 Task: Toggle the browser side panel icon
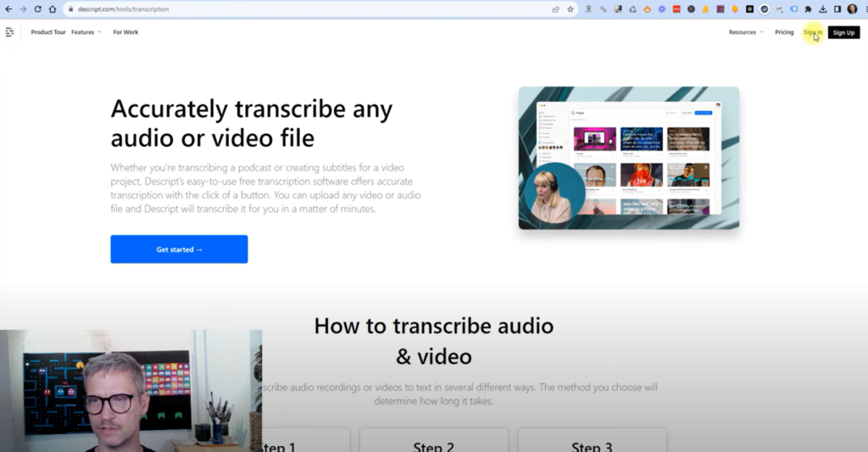tap(837, 8)
